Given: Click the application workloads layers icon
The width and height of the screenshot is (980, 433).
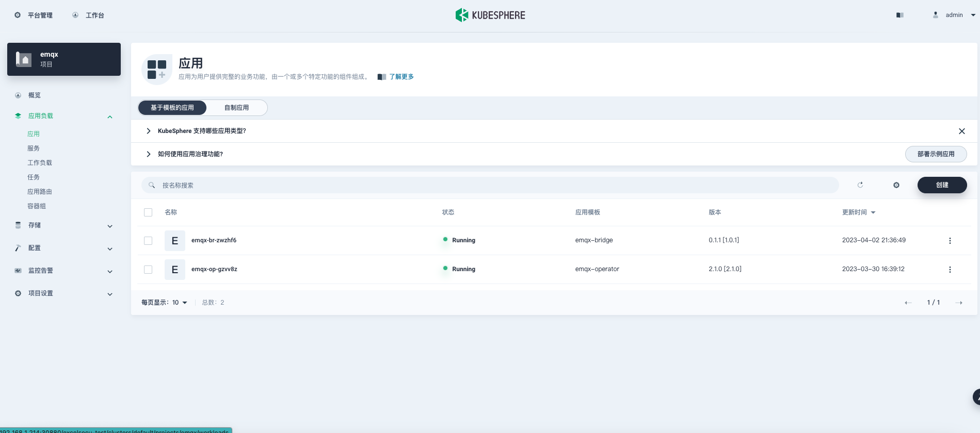Looking at the screenshot, I should [18, 116].
